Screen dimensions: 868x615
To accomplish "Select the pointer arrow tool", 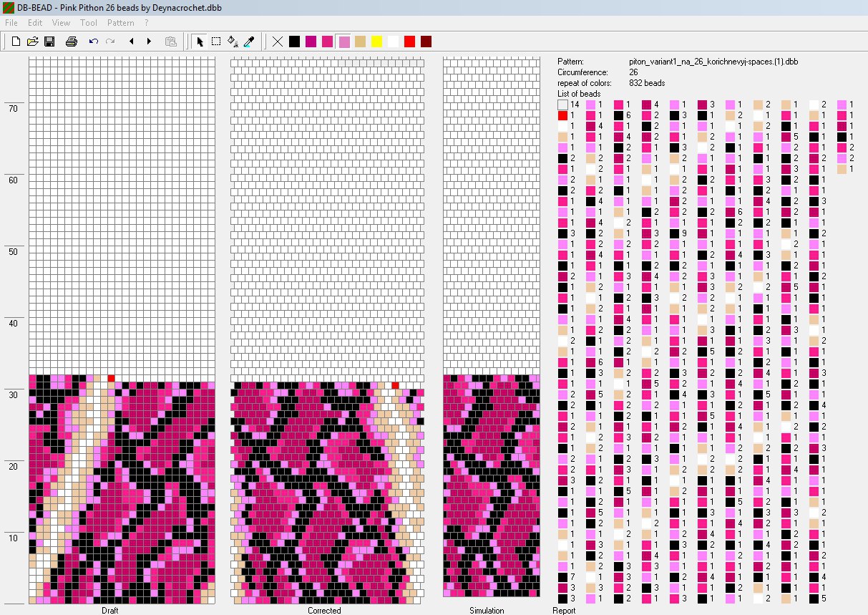I will point(200,42).
